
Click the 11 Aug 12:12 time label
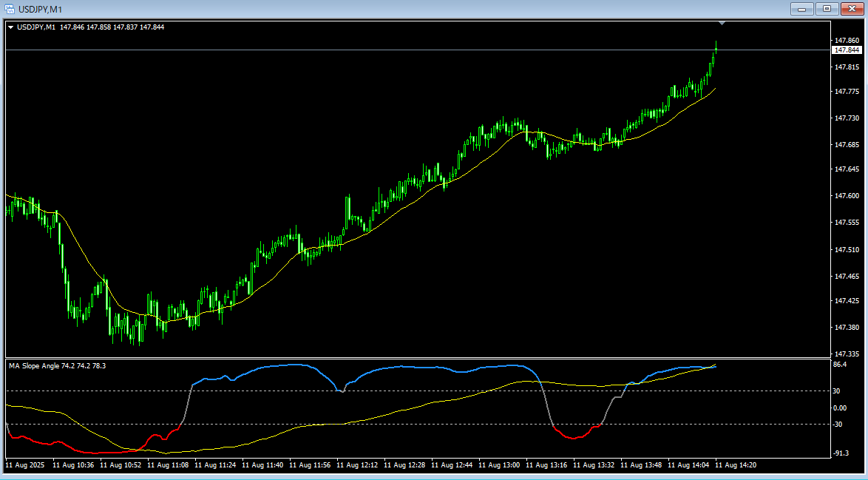click(358, 466)
